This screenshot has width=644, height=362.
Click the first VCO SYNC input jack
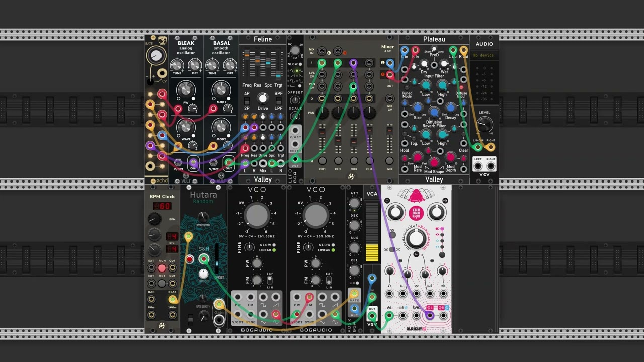pos(251,315)
